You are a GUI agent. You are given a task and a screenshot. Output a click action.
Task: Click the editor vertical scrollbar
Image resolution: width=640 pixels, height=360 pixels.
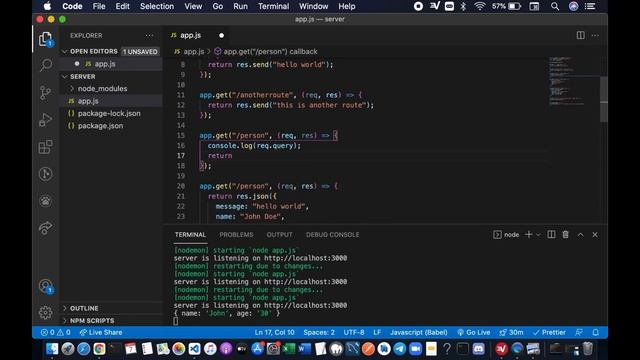(x=604, y=99)
